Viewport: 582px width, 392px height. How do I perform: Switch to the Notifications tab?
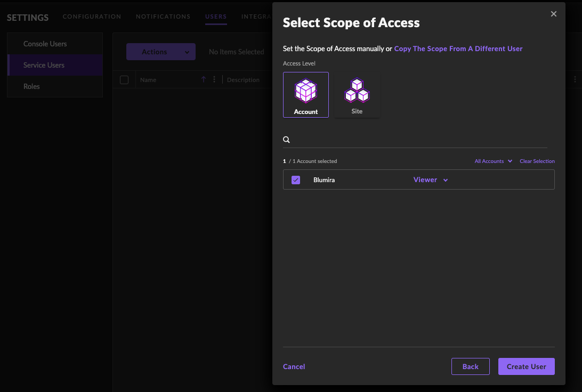(x=163, y=17)
